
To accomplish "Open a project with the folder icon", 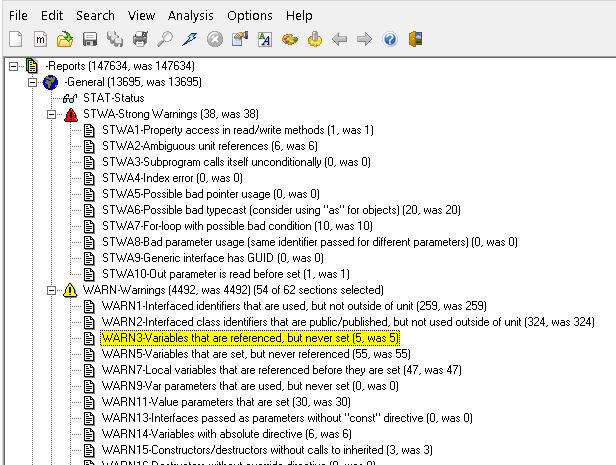I will [x=65, y=39].
